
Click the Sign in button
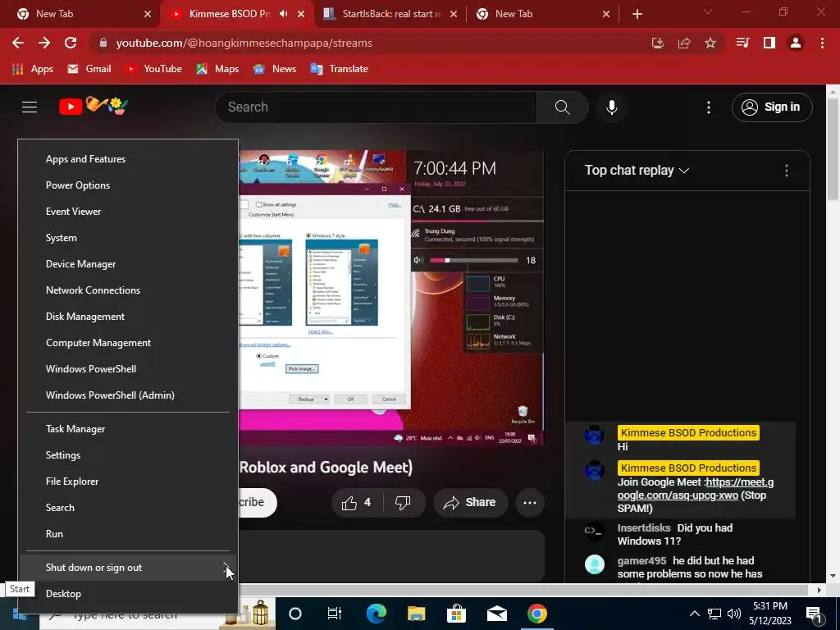772,107
